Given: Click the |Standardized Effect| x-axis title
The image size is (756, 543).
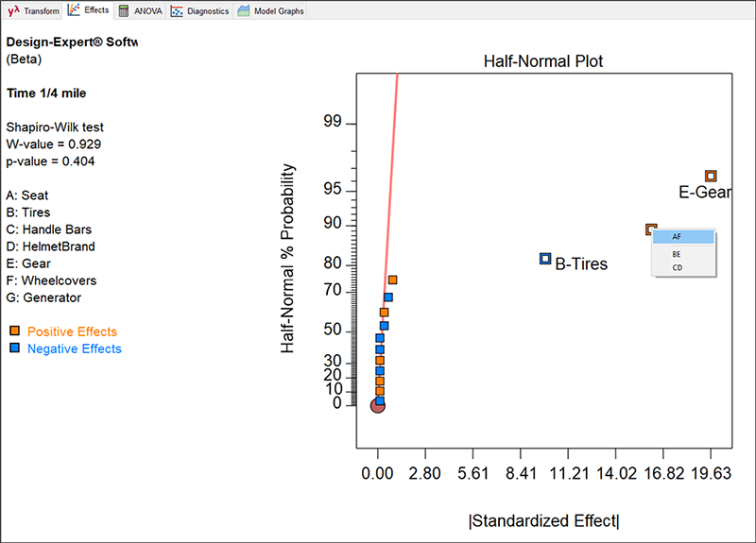Looking at the screenshot, I should 543,521.
